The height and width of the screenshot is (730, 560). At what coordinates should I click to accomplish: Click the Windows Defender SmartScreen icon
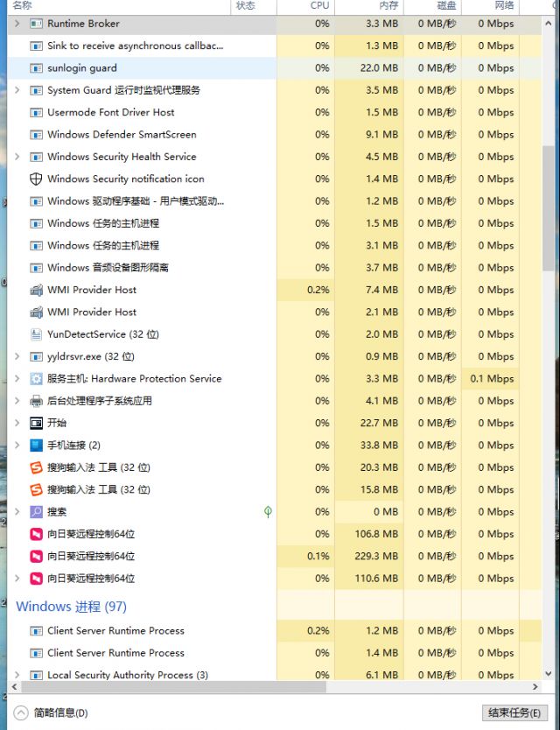coord(36,135)
